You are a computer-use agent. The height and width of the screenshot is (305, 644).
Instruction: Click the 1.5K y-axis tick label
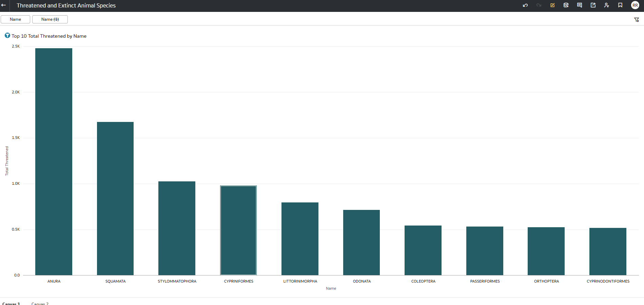coord(16,138)
